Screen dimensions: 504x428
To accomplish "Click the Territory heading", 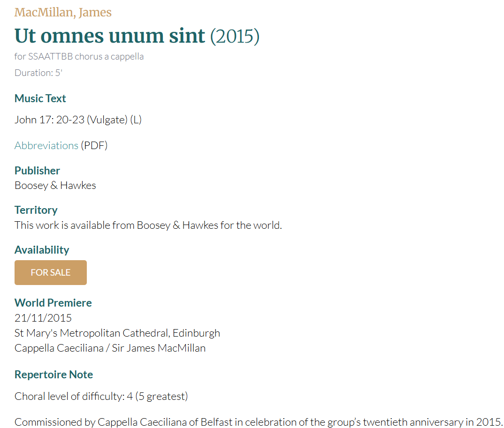I will click(x=36, y=210).
